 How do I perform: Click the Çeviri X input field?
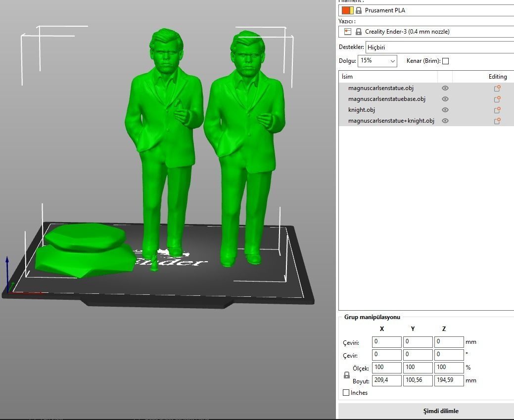pos(387,342)
